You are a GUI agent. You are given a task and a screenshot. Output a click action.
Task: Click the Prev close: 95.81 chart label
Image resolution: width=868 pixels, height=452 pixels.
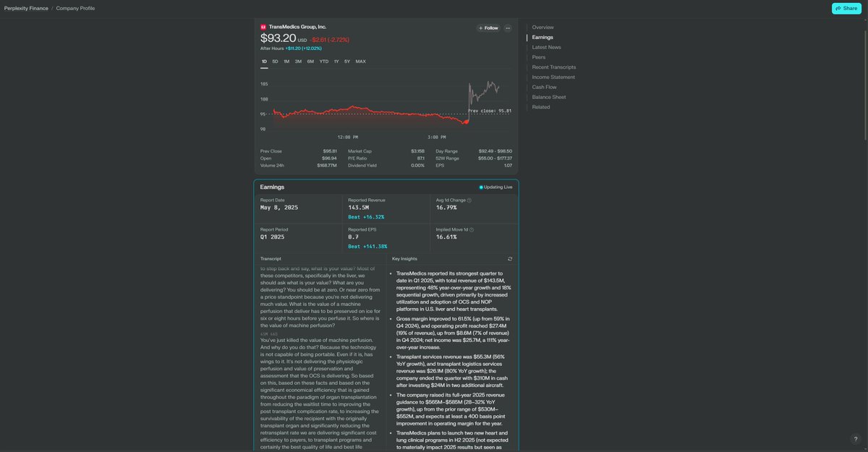coord(490,111)
